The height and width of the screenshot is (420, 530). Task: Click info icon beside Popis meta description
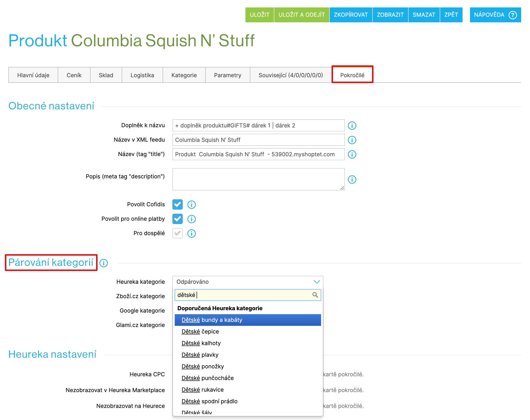(x=352, y=179)
